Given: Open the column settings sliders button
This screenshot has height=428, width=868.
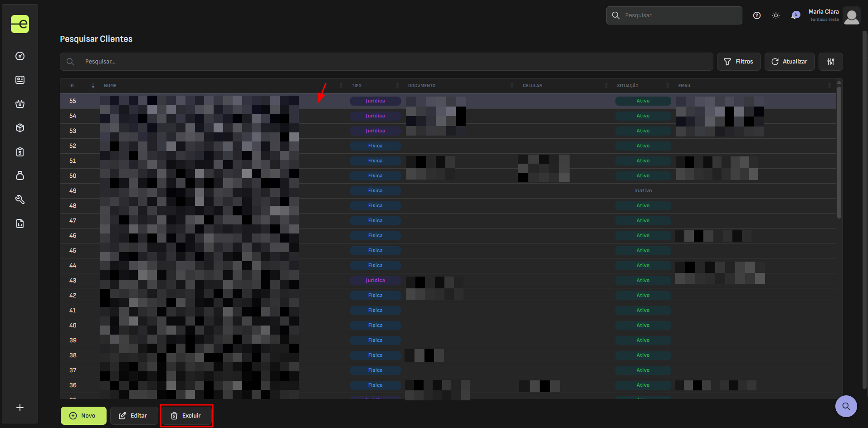Looking at the screenshot, I should coord(831,62).
